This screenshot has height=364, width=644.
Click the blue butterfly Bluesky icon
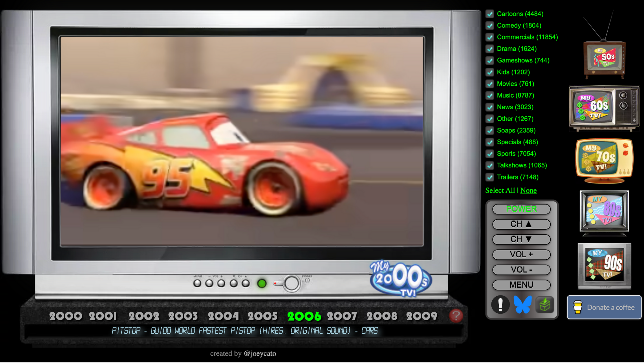(522, 304)
